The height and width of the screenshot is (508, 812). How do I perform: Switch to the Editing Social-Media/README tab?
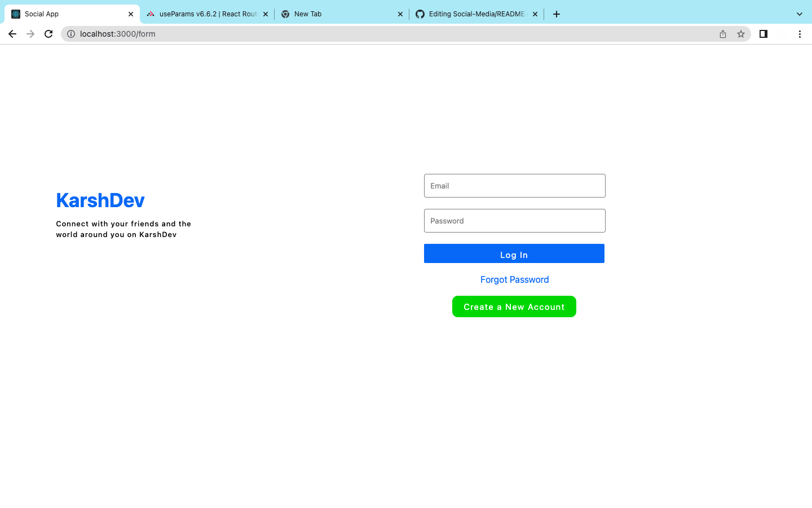coord(476,14)
